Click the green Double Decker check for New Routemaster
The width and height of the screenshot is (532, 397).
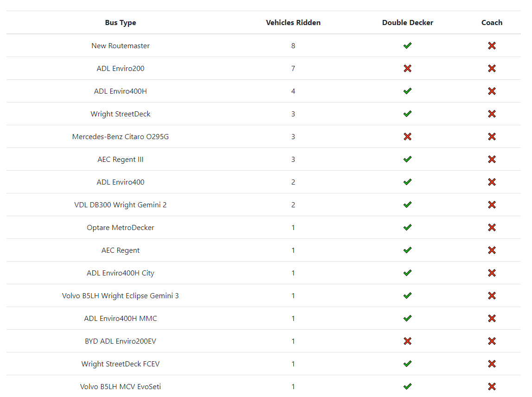click(407, 45)
